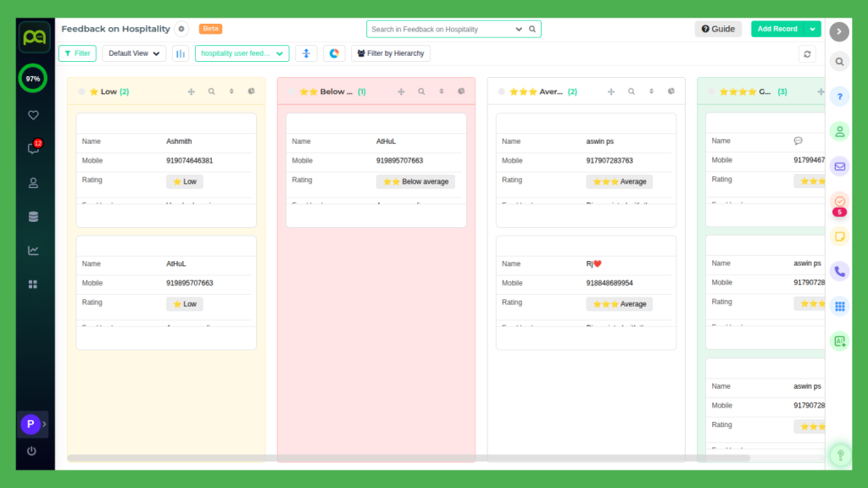Image resolution: width=868 pixels, height=488 pixels.
Task: Open the database icon in left sidebar
Action: [x=34, y=216]
